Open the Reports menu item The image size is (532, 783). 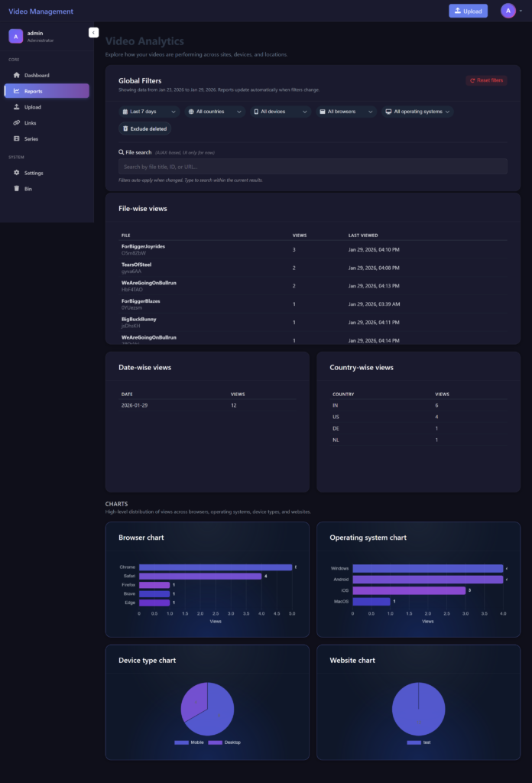pos(47,91)
